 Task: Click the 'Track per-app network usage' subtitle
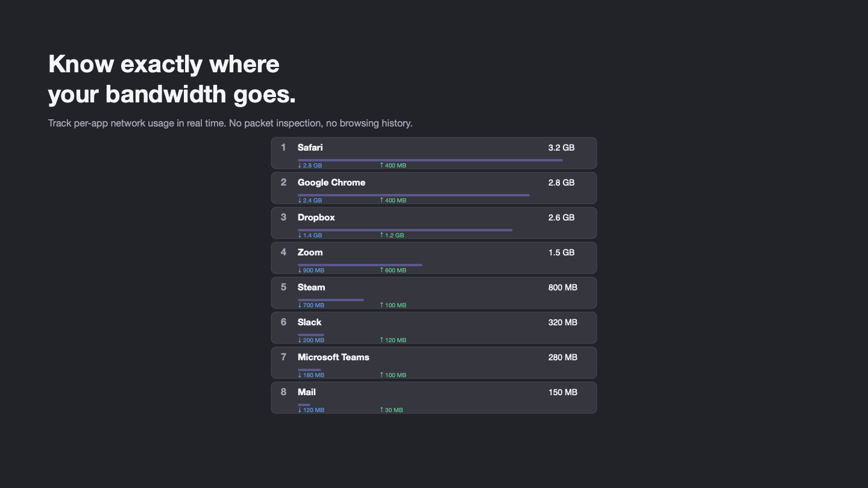click(230, 123)
